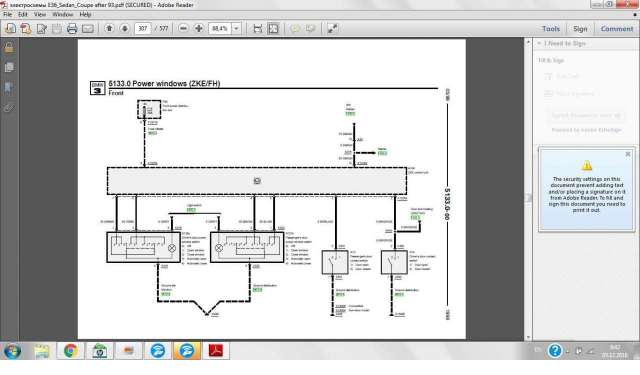640x375 pixels.
Task: Open the Tools pane
Action: tap(551, 29)
